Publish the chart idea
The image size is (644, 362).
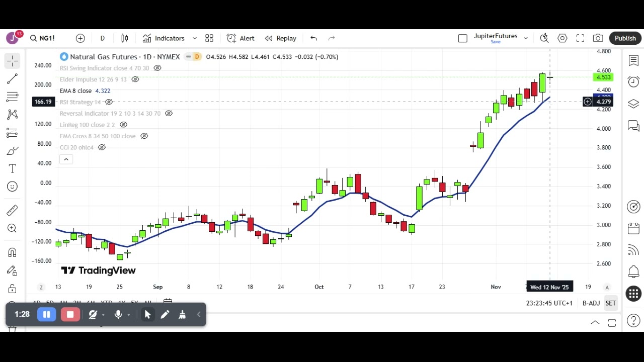pos(625,38)
